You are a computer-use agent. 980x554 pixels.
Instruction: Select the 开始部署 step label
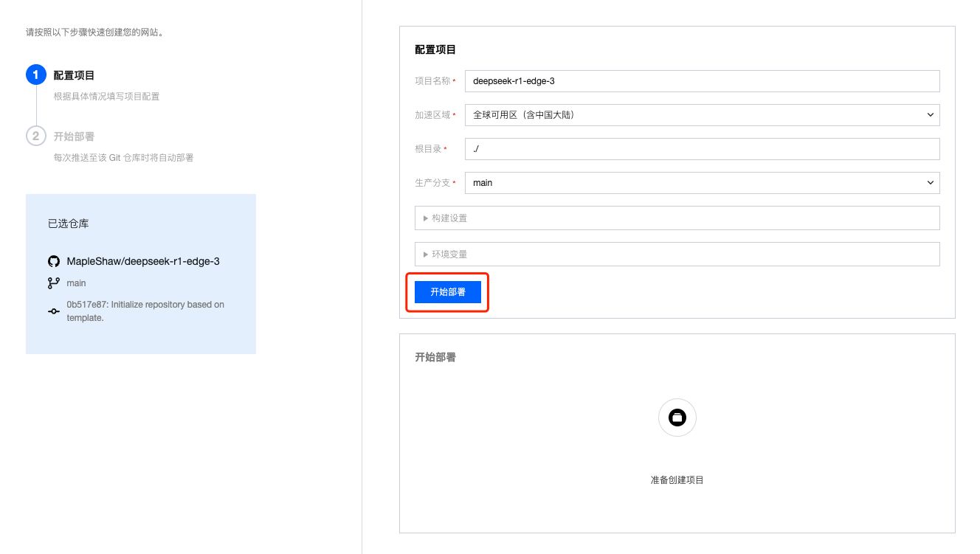74,136
